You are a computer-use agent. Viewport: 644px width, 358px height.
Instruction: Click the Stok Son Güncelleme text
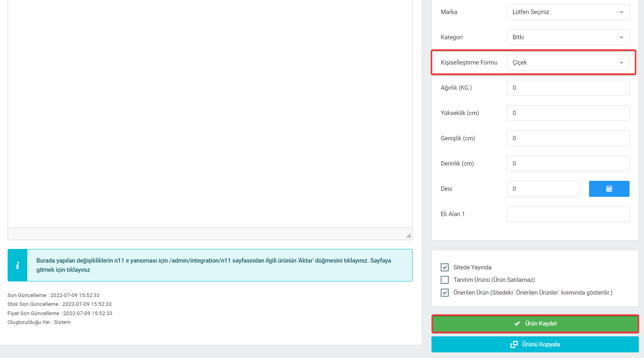59,304
